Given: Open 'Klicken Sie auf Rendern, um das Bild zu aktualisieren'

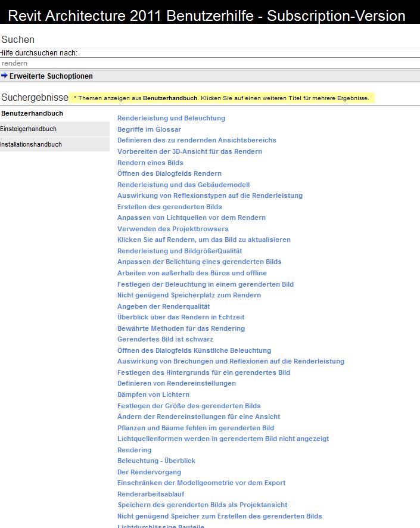Looking at the screenshot, I should tap(204, 240).
